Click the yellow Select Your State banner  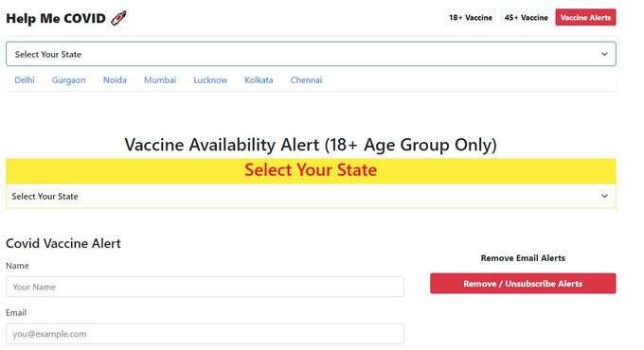[x=311, y=170]
